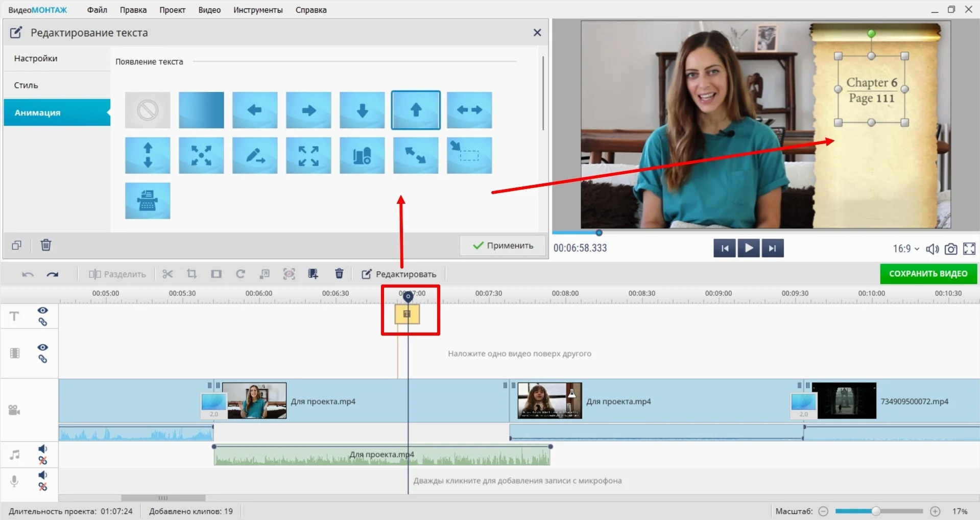Select the typewriter text animation
The width and height of the screenshot is (980, 520).
[x=148, y=201]
